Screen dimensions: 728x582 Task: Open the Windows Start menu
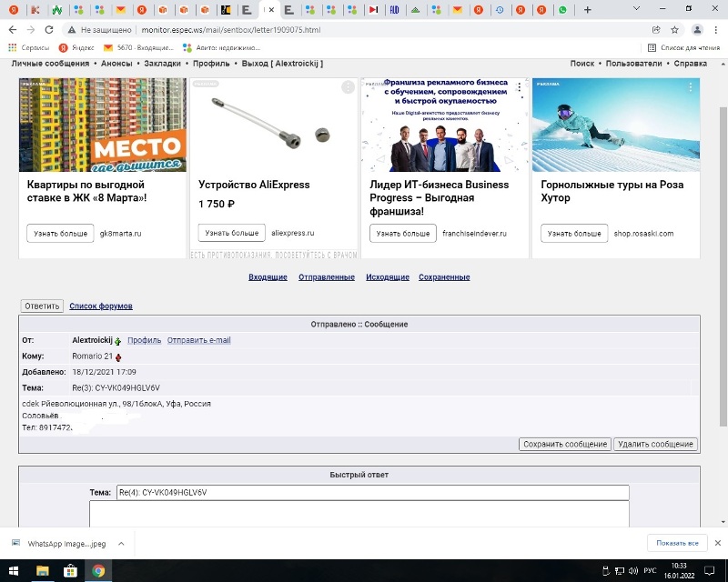[12, 571]
